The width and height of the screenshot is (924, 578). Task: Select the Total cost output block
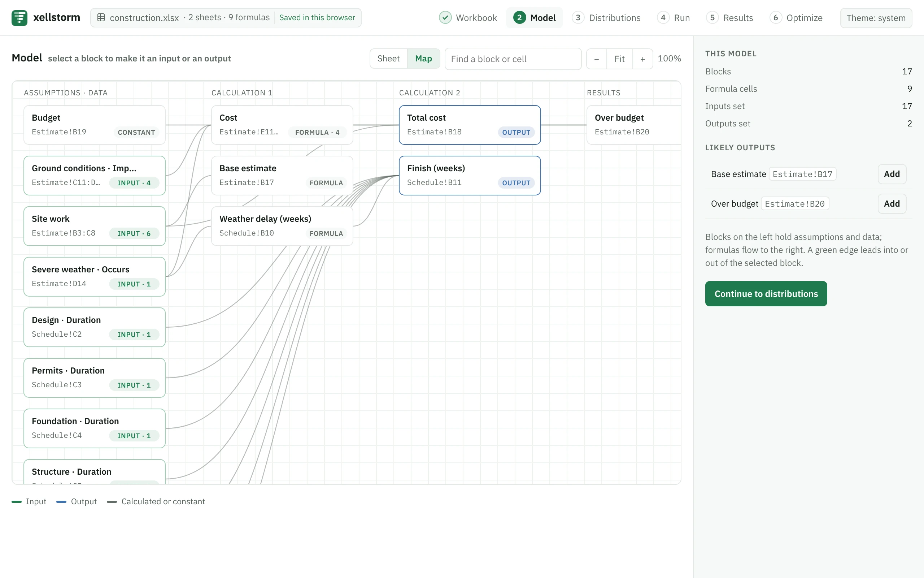470,125
